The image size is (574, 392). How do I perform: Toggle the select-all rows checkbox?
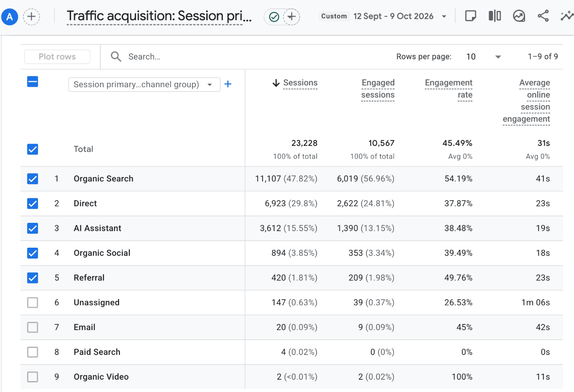click(x=33, y=82)
